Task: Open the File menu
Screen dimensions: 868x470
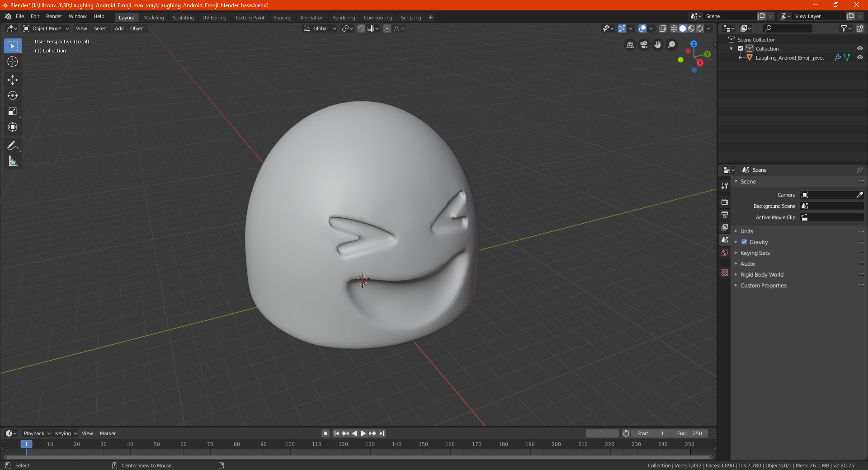Action: pyautogui.click(x=20, y=16)
